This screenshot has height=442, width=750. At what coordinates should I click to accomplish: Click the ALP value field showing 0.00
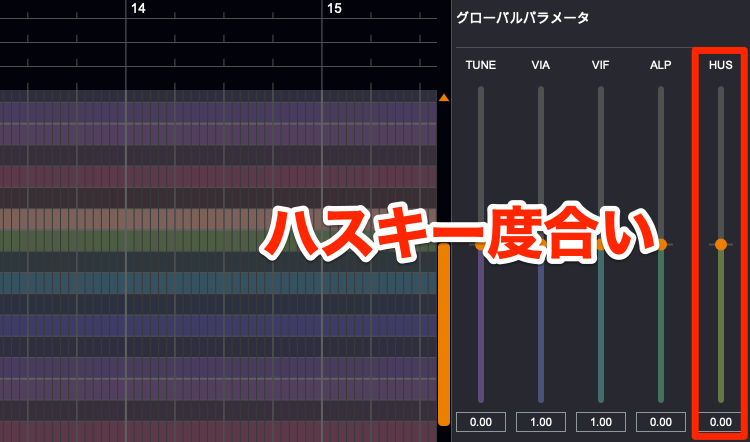click(x=661, y=422)
